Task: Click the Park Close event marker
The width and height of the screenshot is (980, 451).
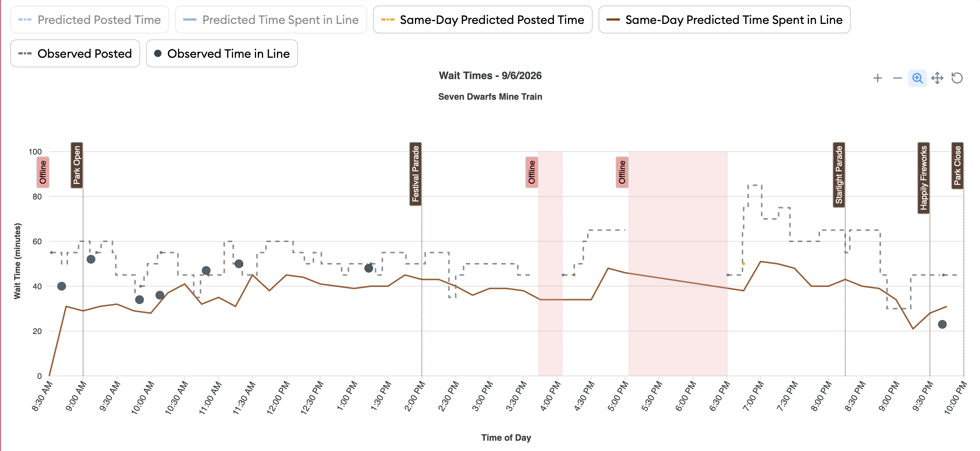Action: (958, 166)
